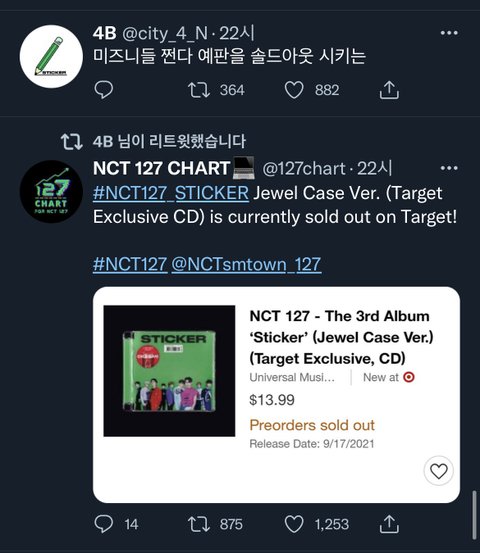Open the @NCTsmtown_127 mention
Screen dimensions: 480x553
pos(246,264)
